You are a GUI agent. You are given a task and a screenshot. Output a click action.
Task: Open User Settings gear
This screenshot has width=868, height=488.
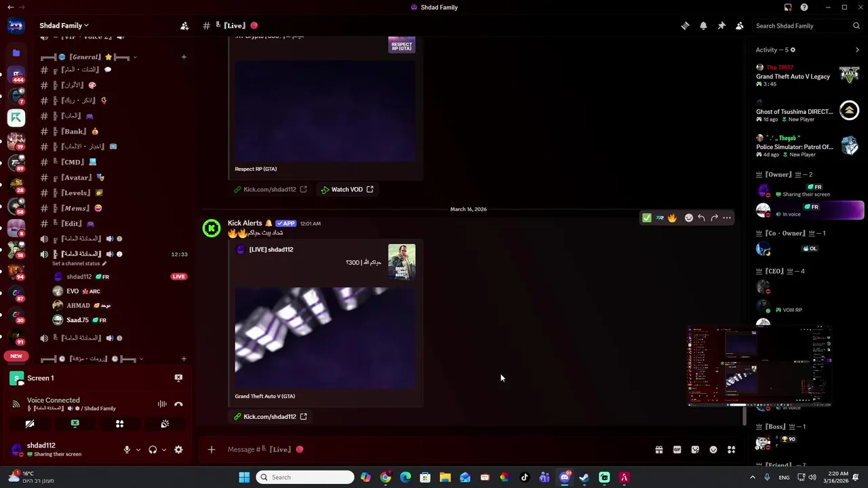[178, 449]
